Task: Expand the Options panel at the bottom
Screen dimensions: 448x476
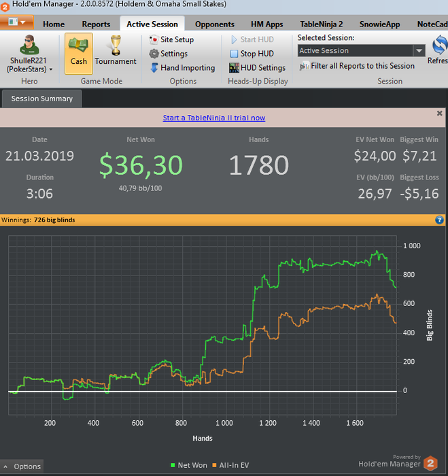Action: [22, 466]
